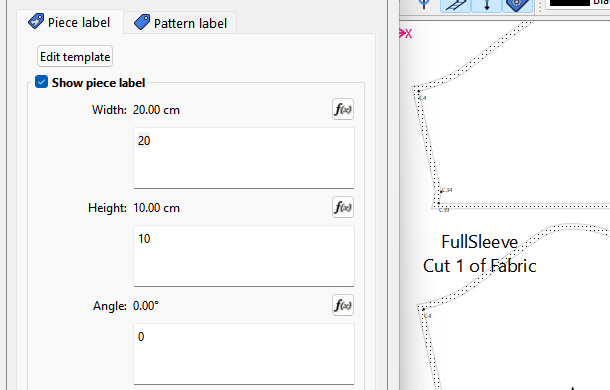610x390 pixels.
Task: Open the black color dropdown in toolbar
Action: 578,4
